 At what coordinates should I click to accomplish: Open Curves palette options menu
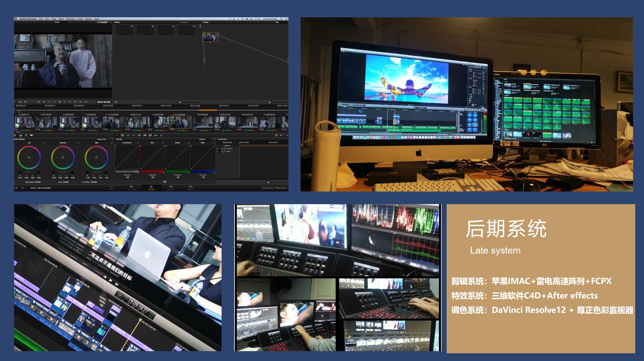(x=214, y=139)
